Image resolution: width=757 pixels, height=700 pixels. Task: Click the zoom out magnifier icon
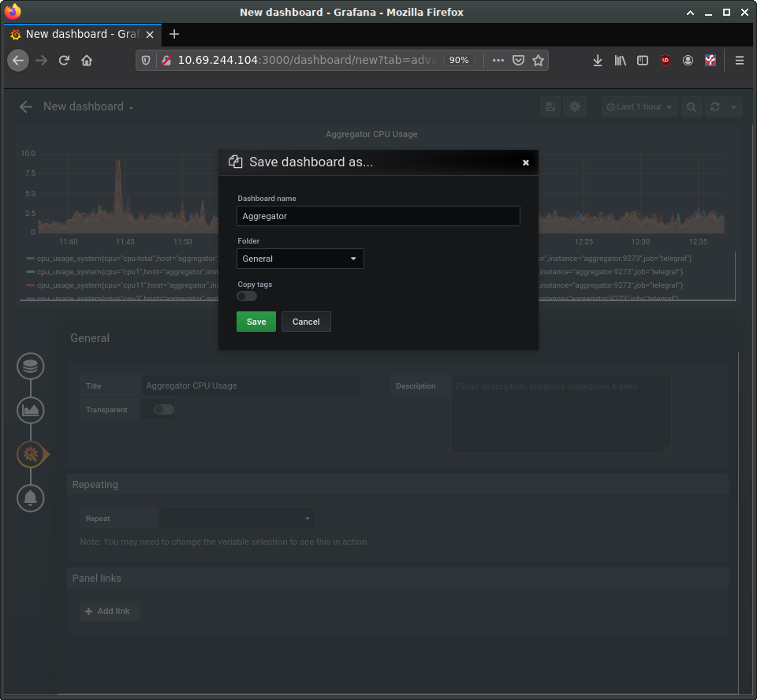(692, 106)
